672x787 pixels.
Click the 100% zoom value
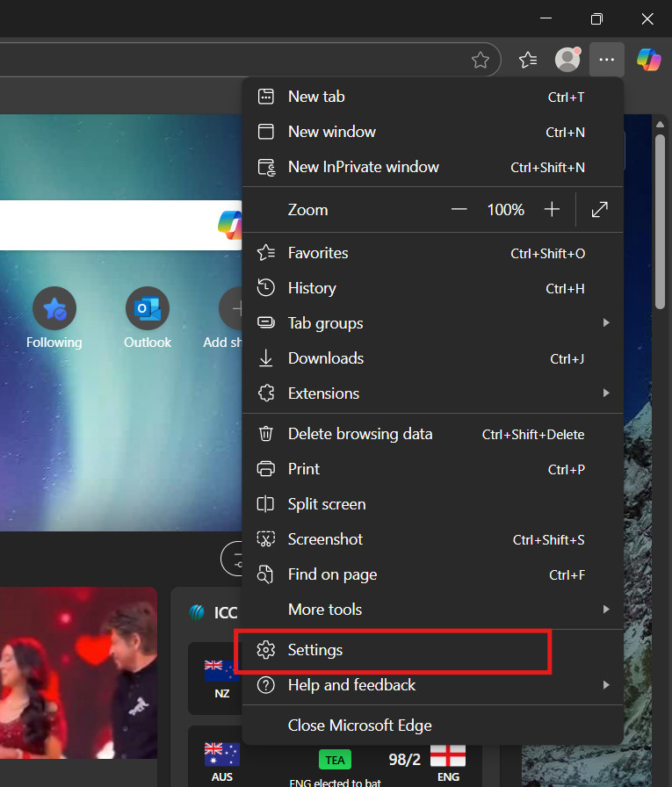pyautogui.click(x=505, y=209)
